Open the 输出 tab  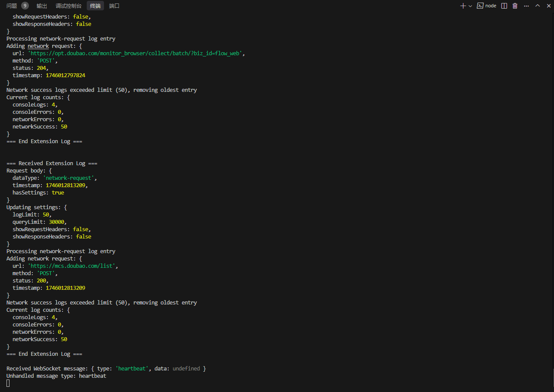click(42, 6)
